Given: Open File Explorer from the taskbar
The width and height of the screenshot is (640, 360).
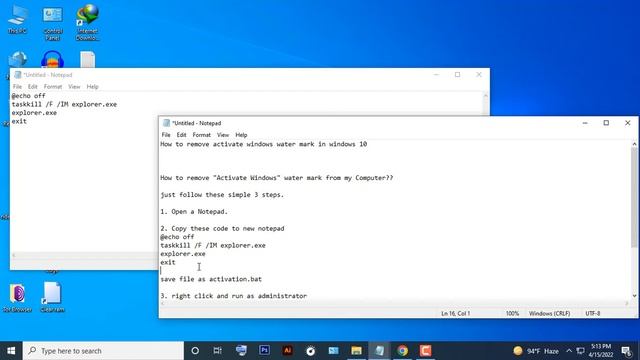Looking at the screenshot, I should coord(356,351).
